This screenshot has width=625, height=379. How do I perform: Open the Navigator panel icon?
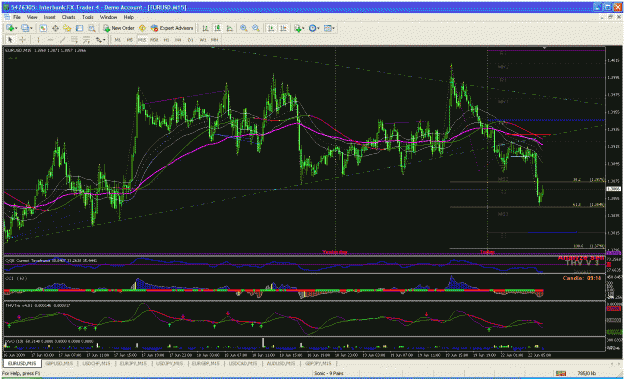[x=67, y=28]
